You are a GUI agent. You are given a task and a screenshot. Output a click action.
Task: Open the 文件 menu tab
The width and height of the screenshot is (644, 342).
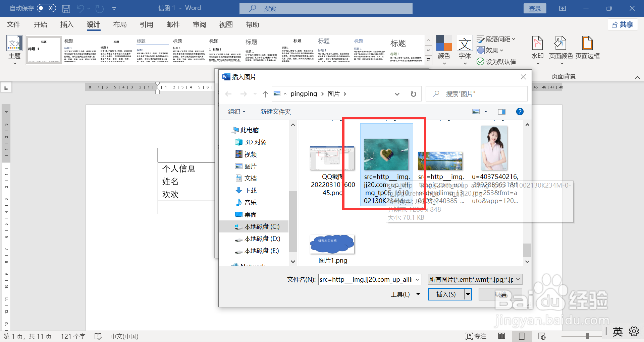tap(13, 24)
